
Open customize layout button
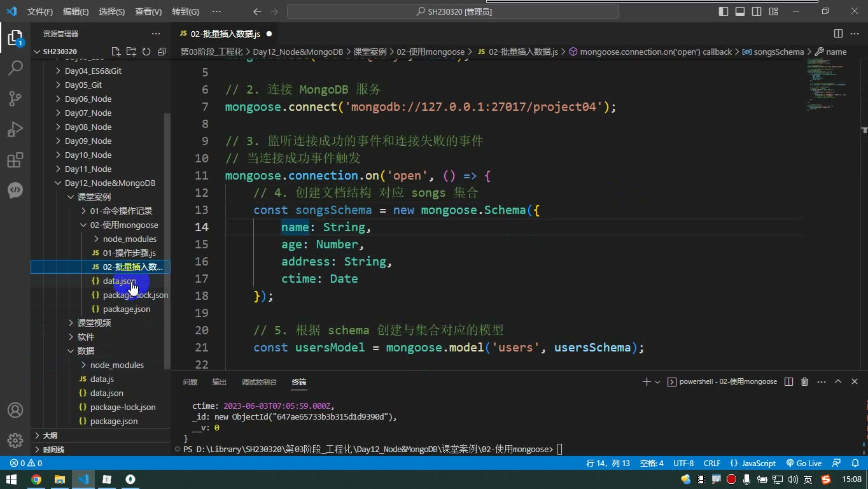773,11
